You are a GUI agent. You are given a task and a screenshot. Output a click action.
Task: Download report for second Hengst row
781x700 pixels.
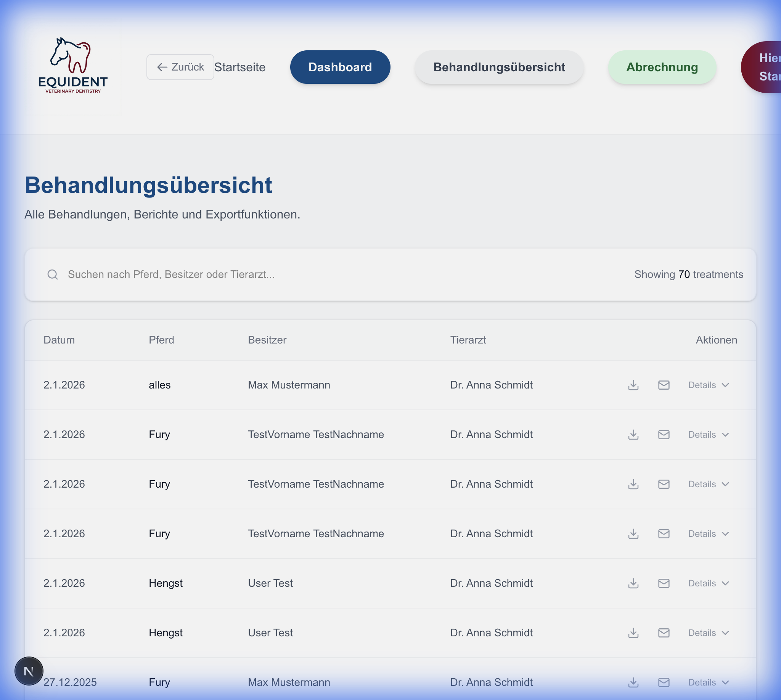pyautogui.click(x=633, y=633)
